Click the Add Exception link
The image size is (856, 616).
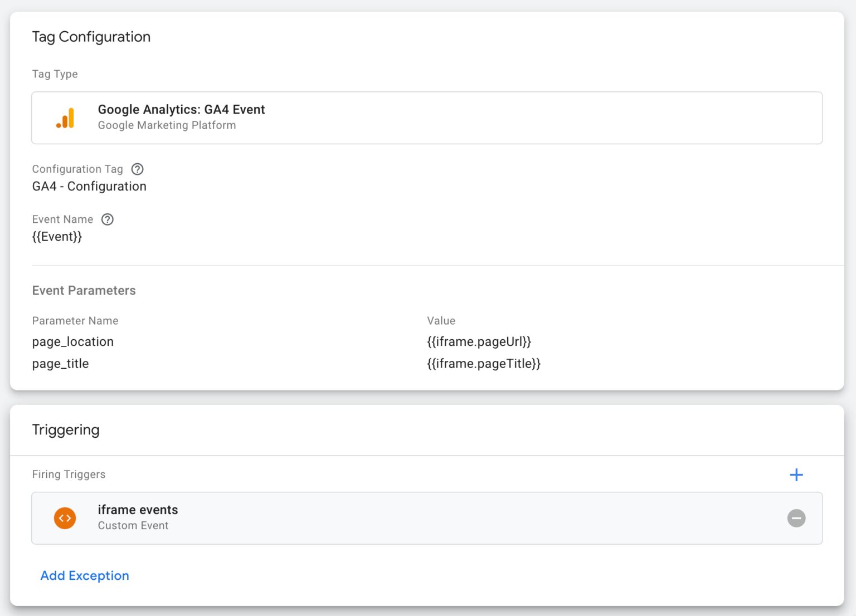pyautogui.click(x=85, y=576)
